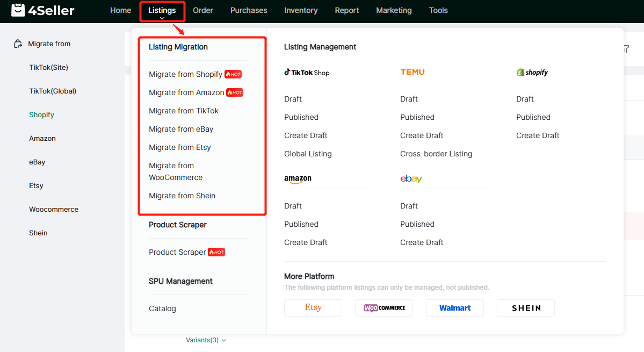
Task: Click the Amazon platform logo
Action: [298, 179]
